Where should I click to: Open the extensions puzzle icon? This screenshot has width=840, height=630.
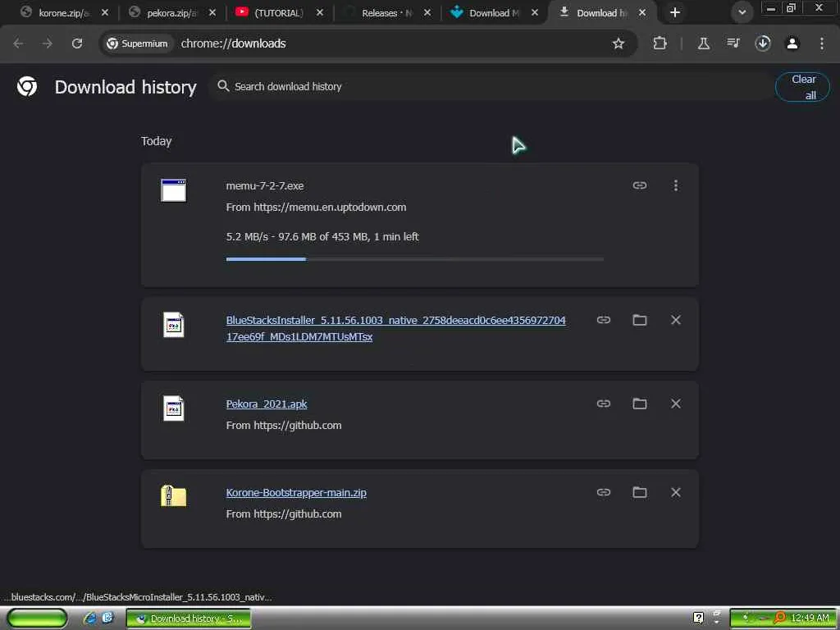(x=660, y=43)
